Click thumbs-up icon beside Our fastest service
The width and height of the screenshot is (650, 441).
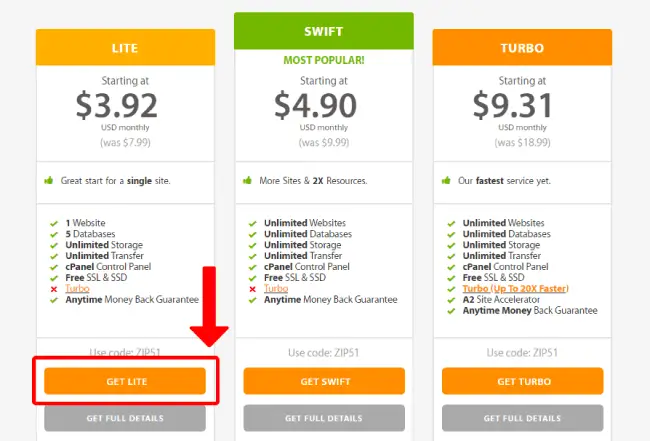click(446, 180)
